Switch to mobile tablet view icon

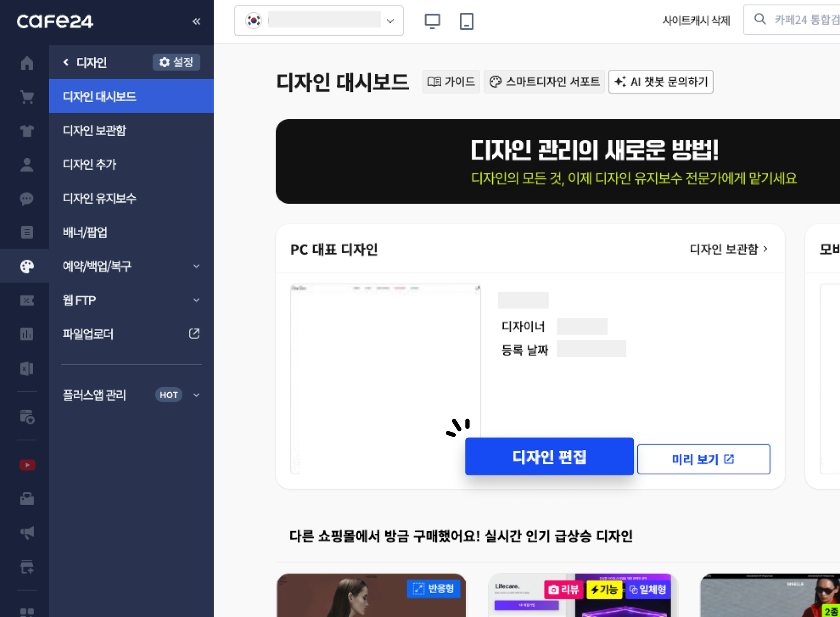tap(466, 21)
